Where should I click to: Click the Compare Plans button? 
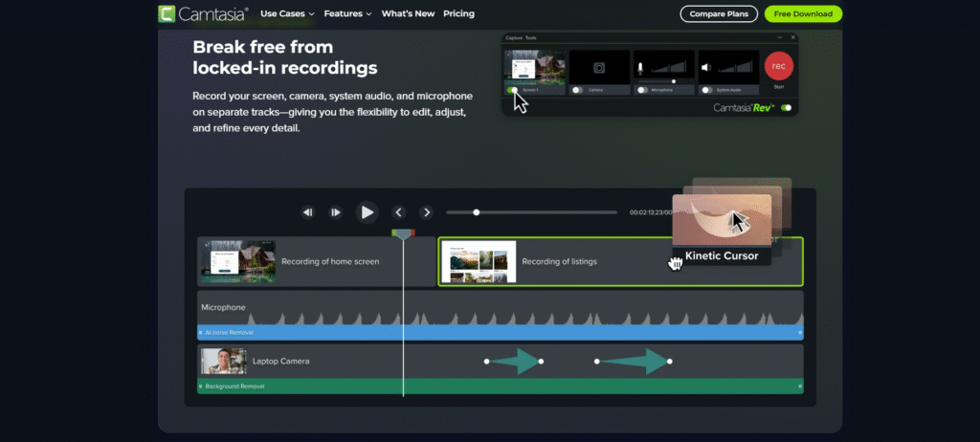719,13
